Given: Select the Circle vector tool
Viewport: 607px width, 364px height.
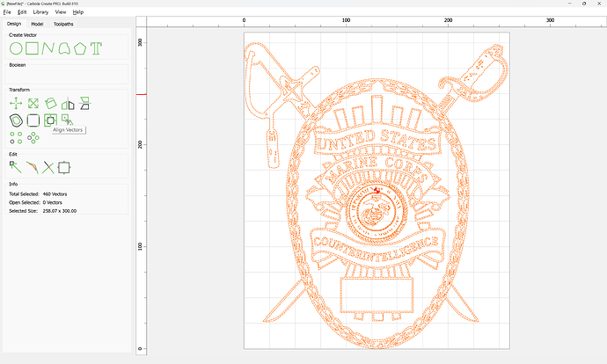Looking at the screenshot, I should 16,48.
